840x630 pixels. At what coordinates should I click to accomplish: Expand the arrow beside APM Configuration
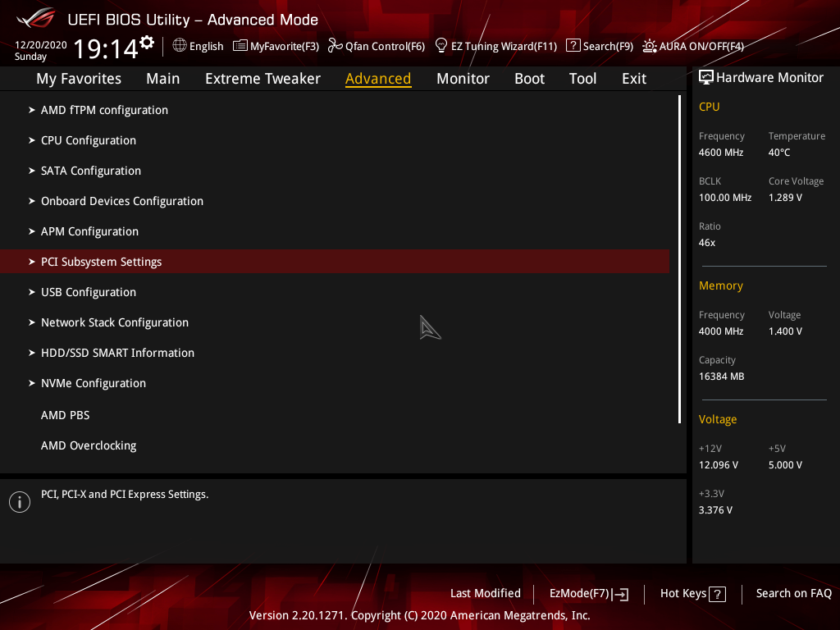click(32, 231)
